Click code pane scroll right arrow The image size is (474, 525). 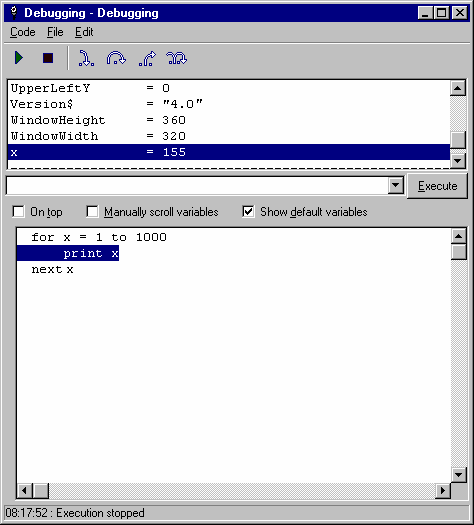pos(443,491)
